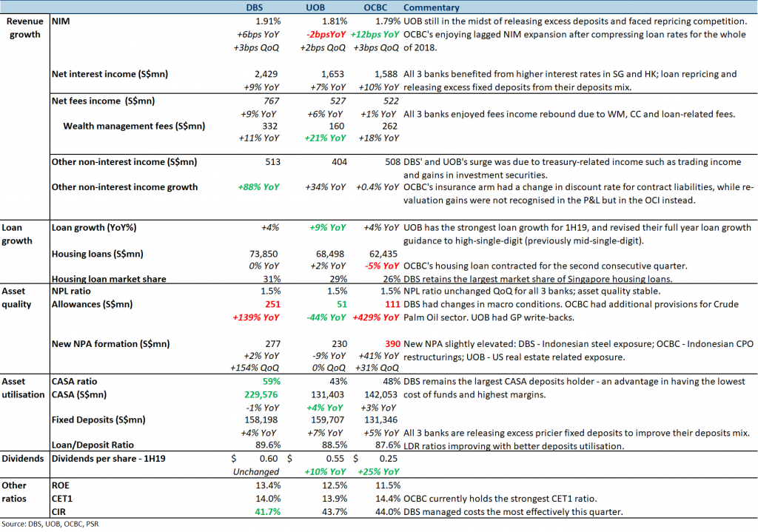Click green DBS CASA ratio 59%

pyautogui.click(x=272, y=381)
